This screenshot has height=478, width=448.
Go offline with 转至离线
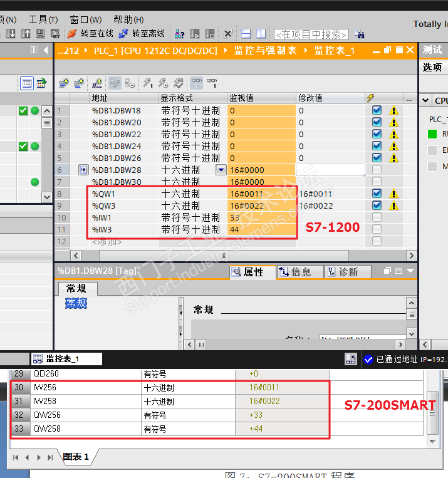pos(142,34)
